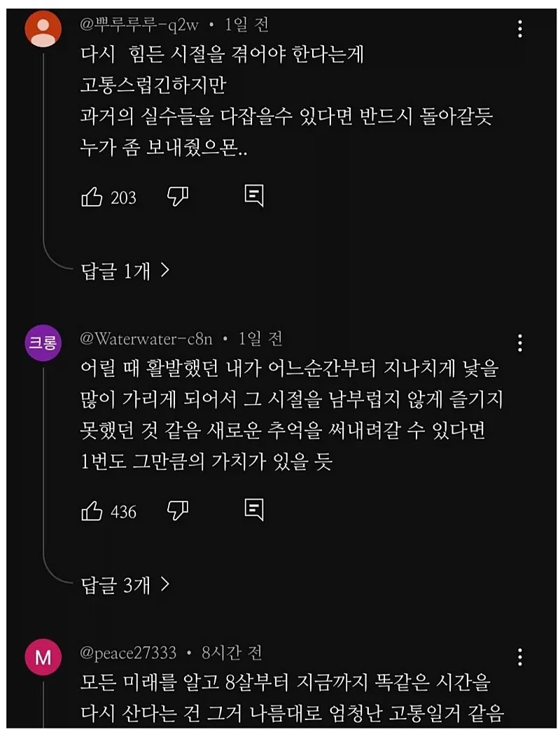The width and height of the screenshot is (560, 732).
Task: Like the comment by @Waterwater-c8n
Action: [92, 511]
